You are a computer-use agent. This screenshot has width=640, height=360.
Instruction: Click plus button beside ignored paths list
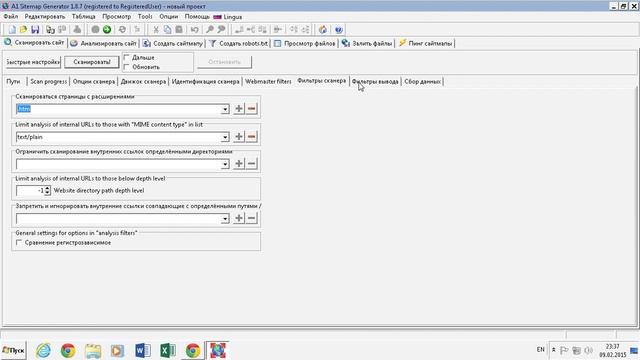(239, 218)
